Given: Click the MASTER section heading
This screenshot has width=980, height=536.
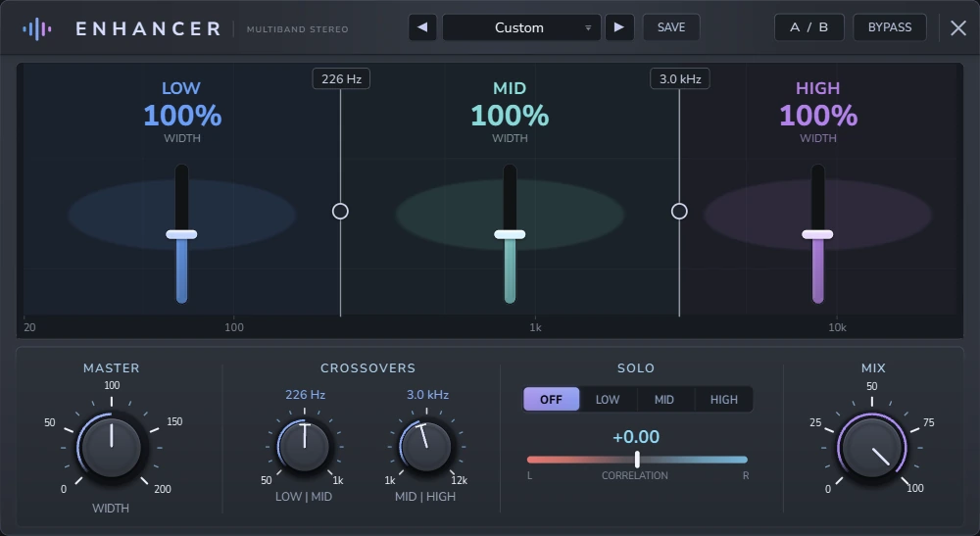Looking at the screenshot, I should pos(112,368).
